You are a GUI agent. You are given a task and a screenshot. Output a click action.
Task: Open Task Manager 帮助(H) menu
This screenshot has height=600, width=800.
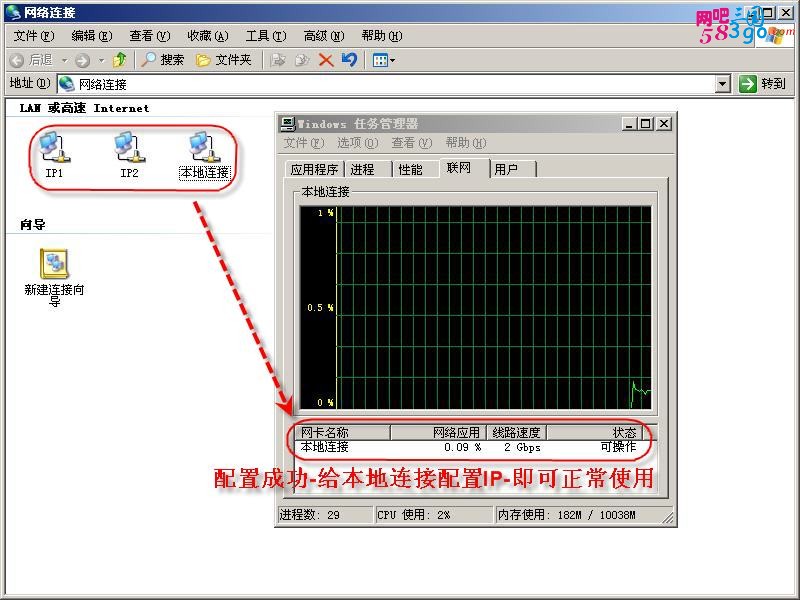pyautogui.click(x=466, y=143)
